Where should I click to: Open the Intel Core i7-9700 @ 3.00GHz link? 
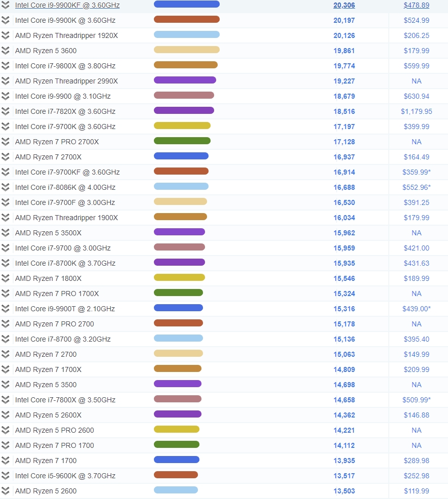(x=63, y=248)
